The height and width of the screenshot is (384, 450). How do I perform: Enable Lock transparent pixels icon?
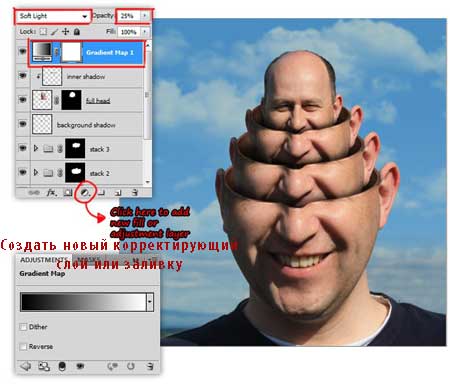43,32
